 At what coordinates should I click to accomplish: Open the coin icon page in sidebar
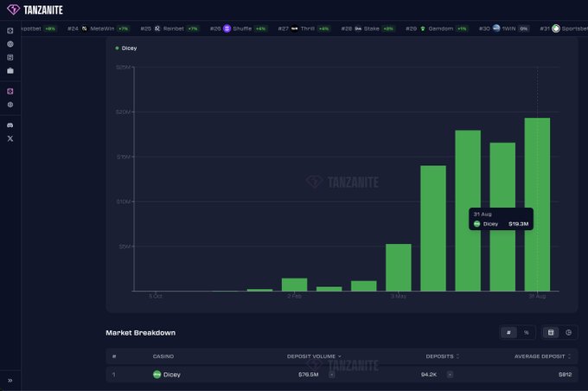point(10,105)
